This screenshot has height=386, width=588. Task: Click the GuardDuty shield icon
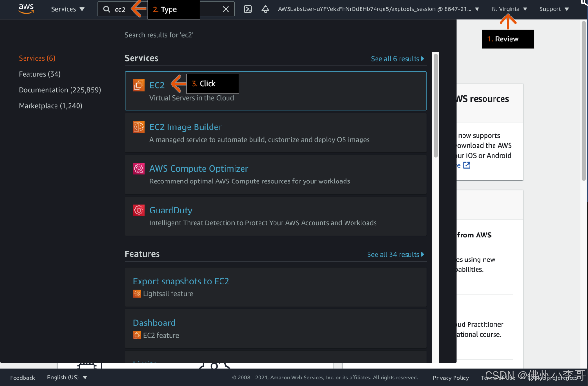click(x=139, y=210)
